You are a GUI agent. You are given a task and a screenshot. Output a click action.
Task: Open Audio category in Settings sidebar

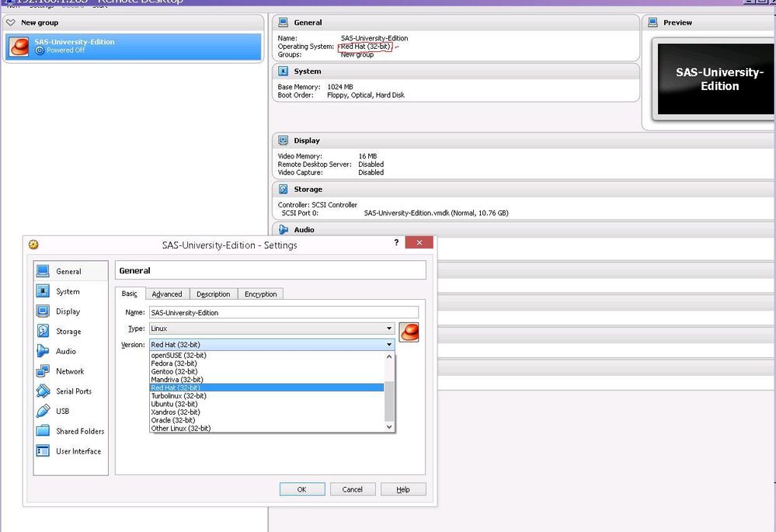coord(71,351)
